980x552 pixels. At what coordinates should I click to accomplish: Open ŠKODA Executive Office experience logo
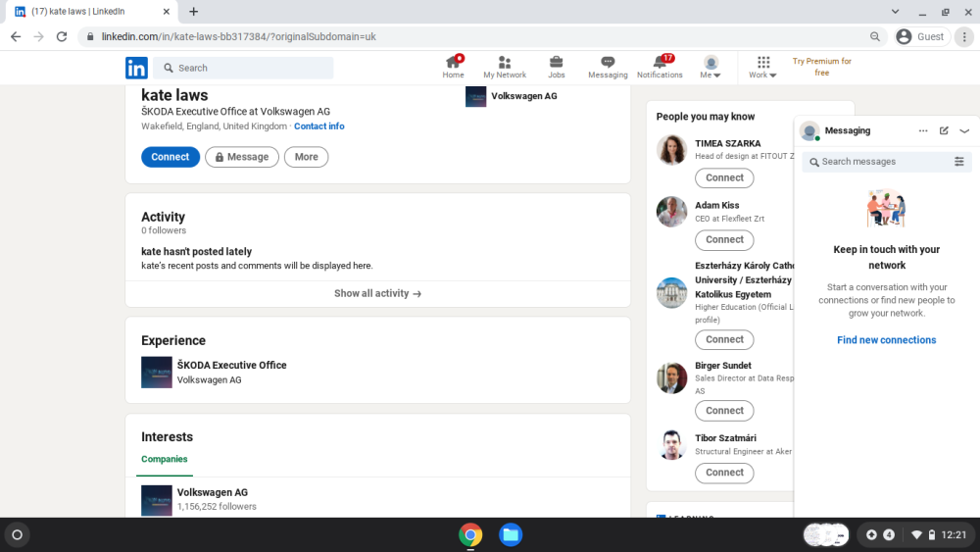click(156, 372)
